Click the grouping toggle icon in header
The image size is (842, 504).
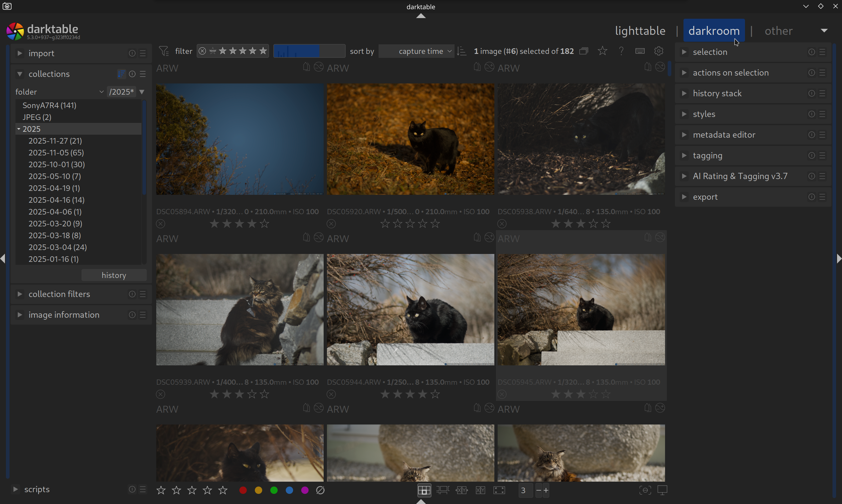click(x=584, y=51)
